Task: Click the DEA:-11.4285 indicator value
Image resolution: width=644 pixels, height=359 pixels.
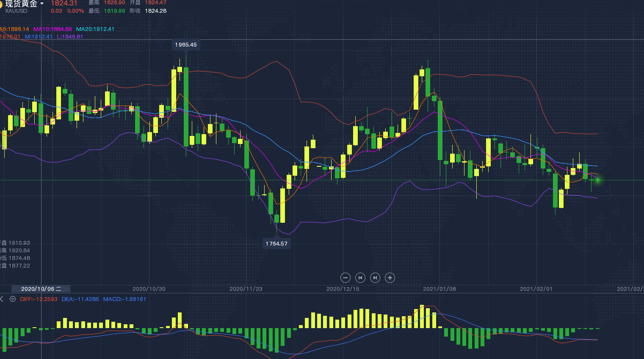Action: [x=80, y=299]
